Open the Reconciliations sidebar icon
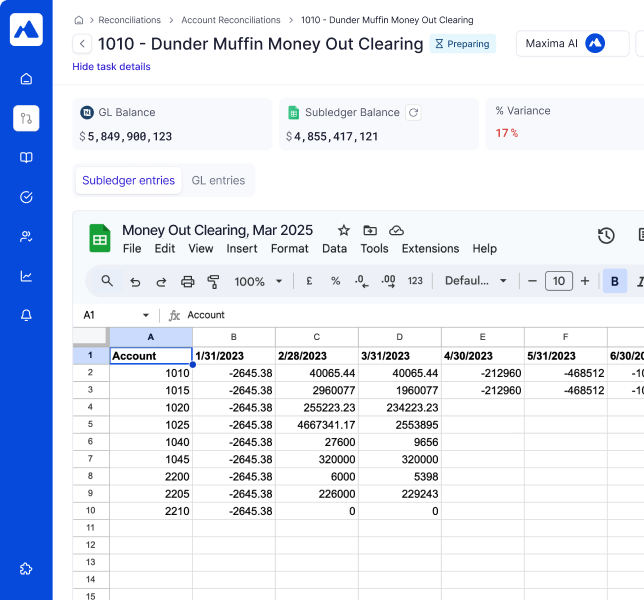 tap(26, 118)
